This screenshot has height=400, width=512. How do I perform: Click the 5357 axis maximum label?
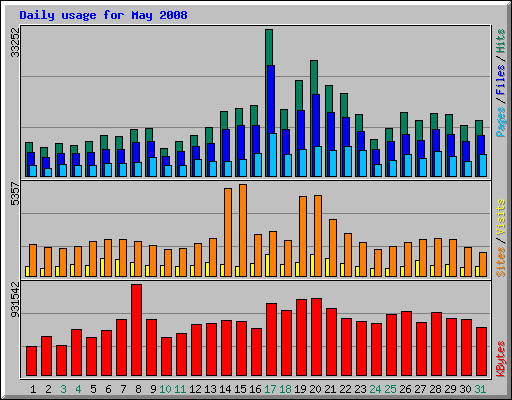15,194
